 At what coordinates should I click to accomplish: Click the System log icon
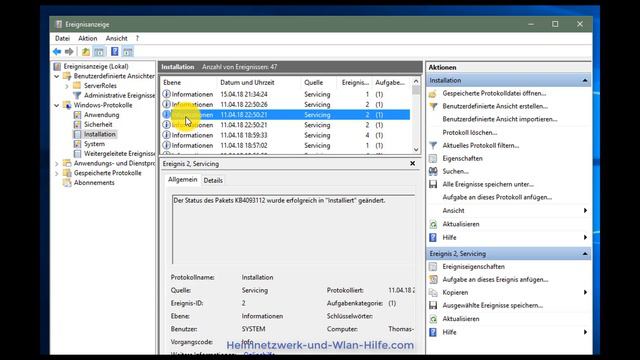(x=77, y=144)
